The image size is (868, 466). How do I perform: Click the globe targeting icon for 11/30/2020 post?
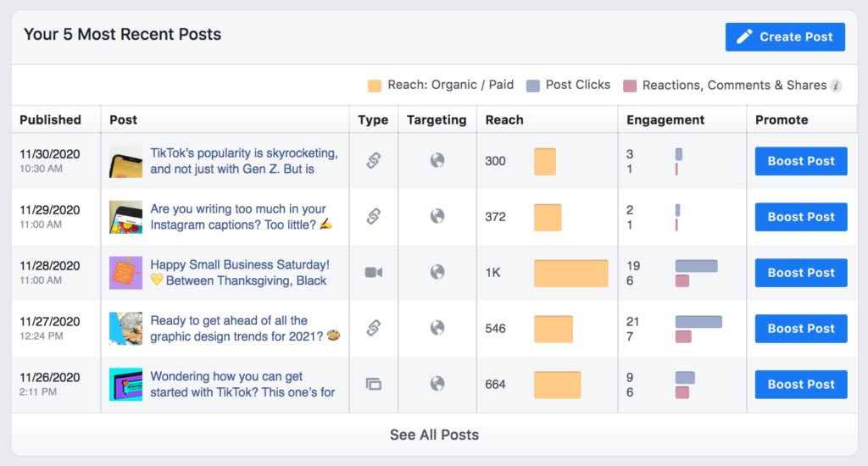[x=437, y=160]
